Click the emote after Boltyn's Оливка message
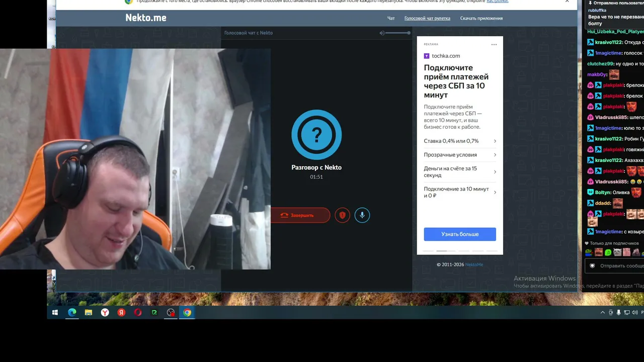 point(636,193)
